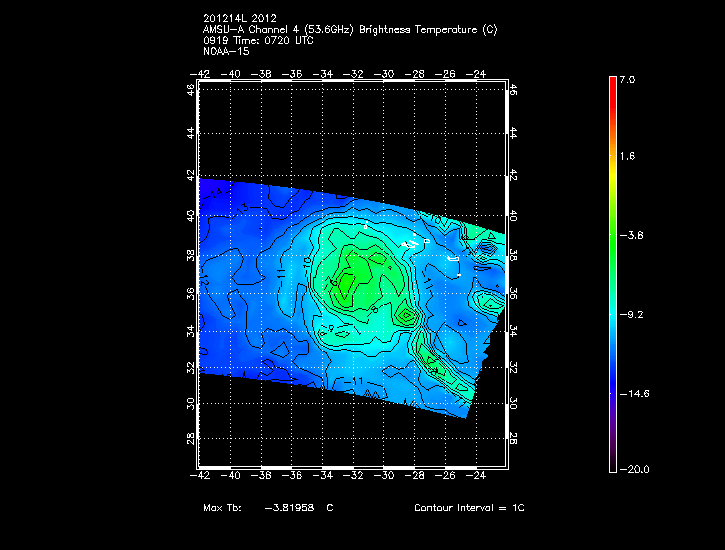Viewport: 725px width, 550px height.
Task: Select the -9.2 label on the color scale
Action: 631,314
